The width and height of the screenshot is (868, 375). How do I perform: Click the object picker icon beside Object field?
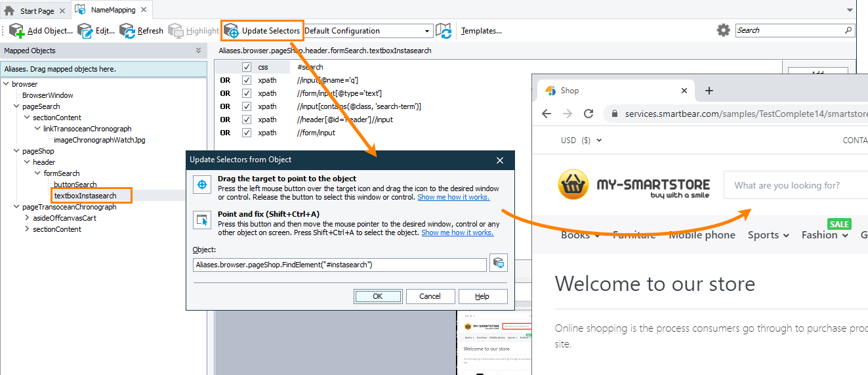click(499, 264)
